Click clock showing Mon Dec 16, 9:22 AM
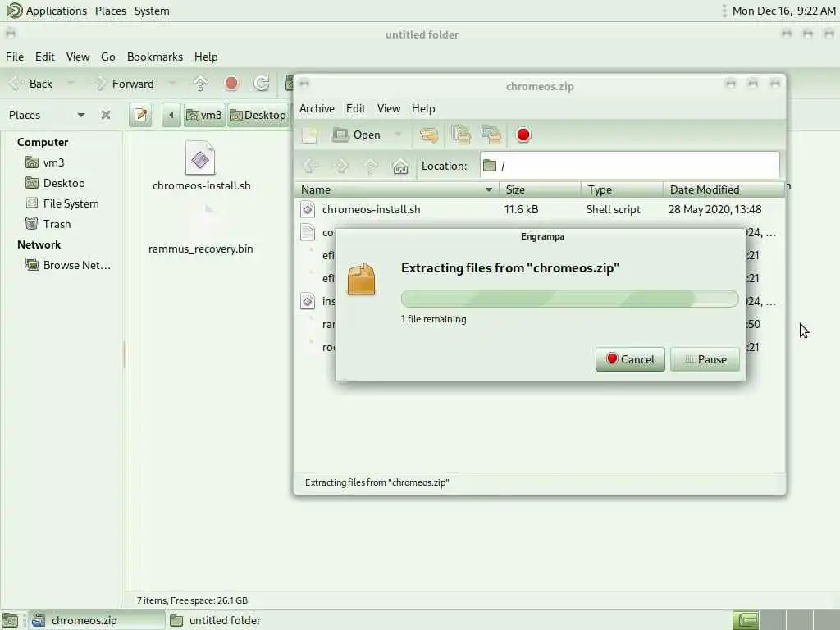Screen dimensions: 840x630 click(x=783, y=11)
